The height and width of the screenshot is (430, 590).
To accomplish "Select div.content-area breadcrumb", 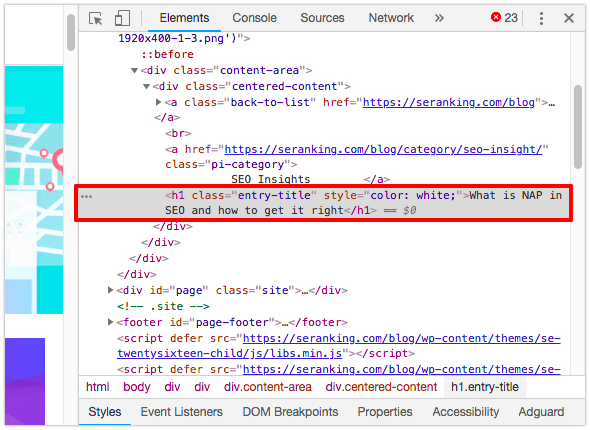I will [x=268, y=387].
